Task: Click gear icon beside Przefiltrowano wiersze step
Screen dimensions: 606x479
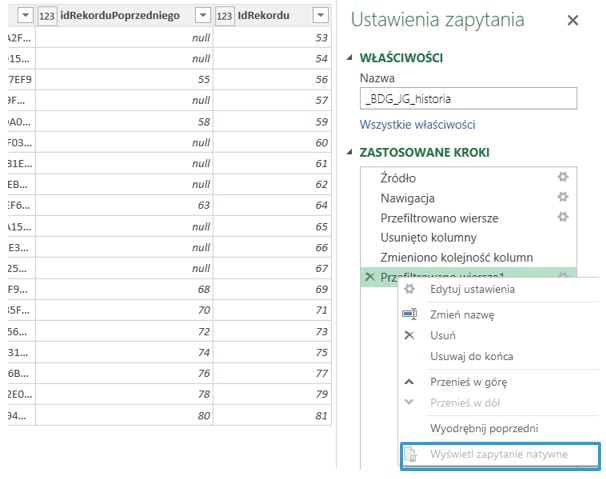Action: tap(563, 217)
